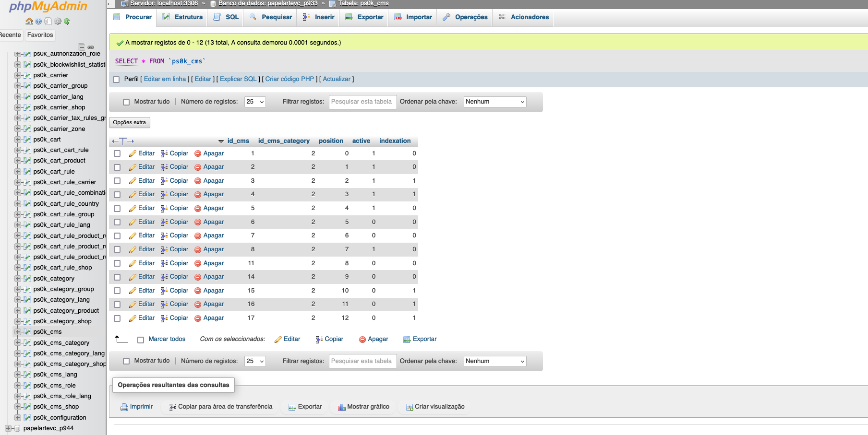Click clipboard icon for Copiar para área de transferência
868x435 pixels.
coord(173,407)
